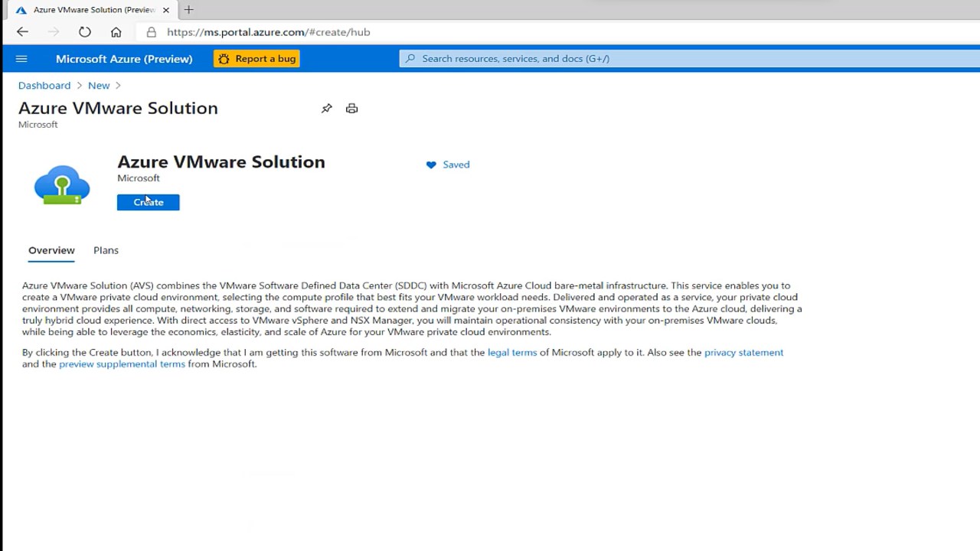Click the Saved label text
This screenshot has height=551, width=980.
point(456,165)
